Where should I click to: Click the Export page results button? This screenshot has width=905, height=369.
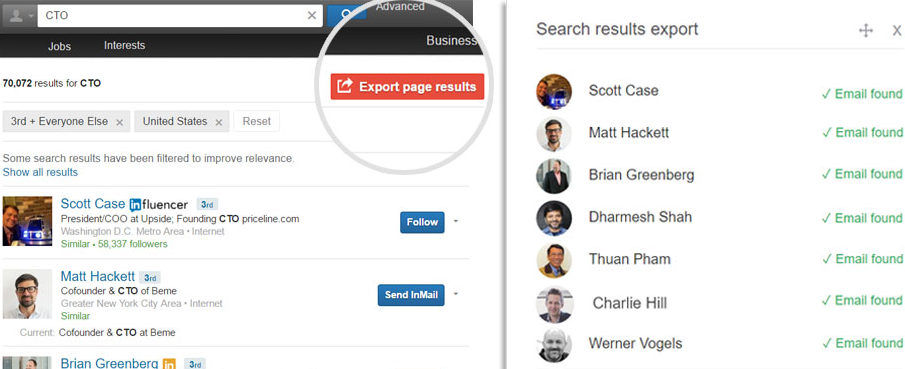[x=407, y=87]
